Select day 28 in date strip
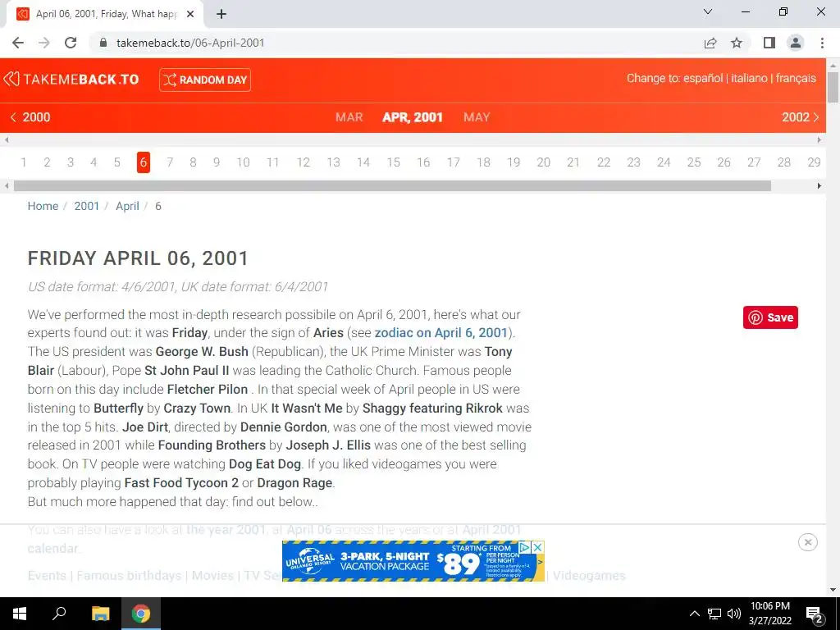 point(783,162)
